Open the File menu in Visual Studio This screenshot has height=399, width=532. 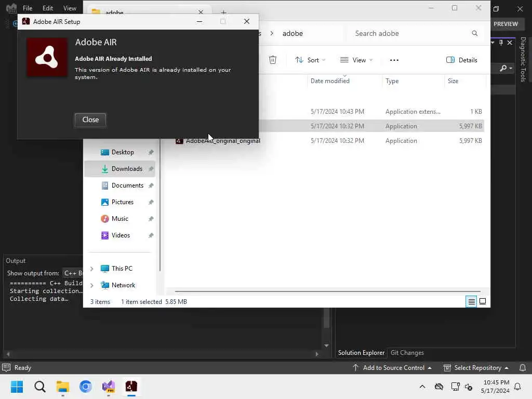point(28,8)
